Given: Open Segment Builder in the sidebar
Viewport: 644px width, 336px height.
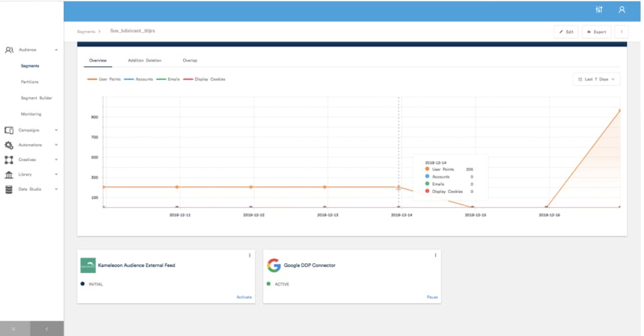Looking at the screenshot, I should coord(36,98).
